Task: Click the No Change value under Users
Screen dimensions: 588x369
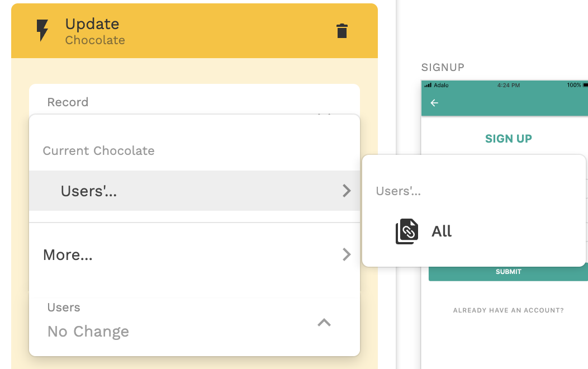Action: pyautogui.click(x=88, y=332)
